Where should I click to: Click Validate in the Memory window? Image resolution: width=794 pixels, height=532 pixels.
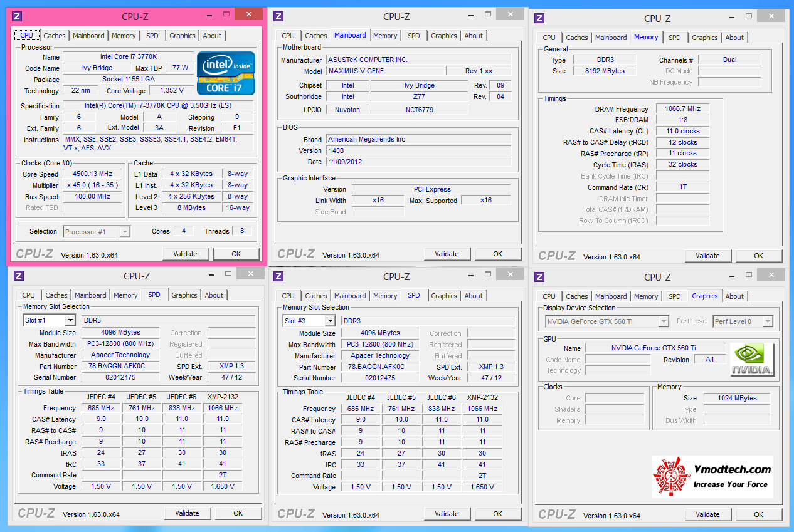[707, 256]
